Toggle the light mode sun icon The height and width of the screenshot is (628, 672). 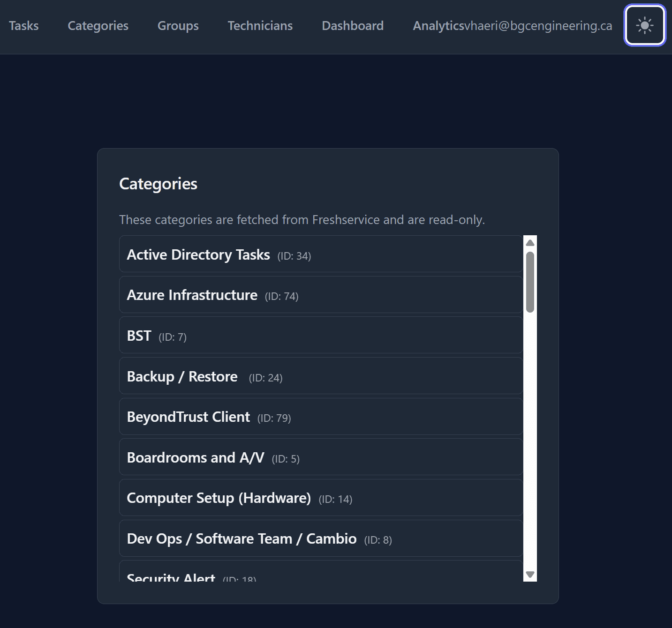click(644, 26)
